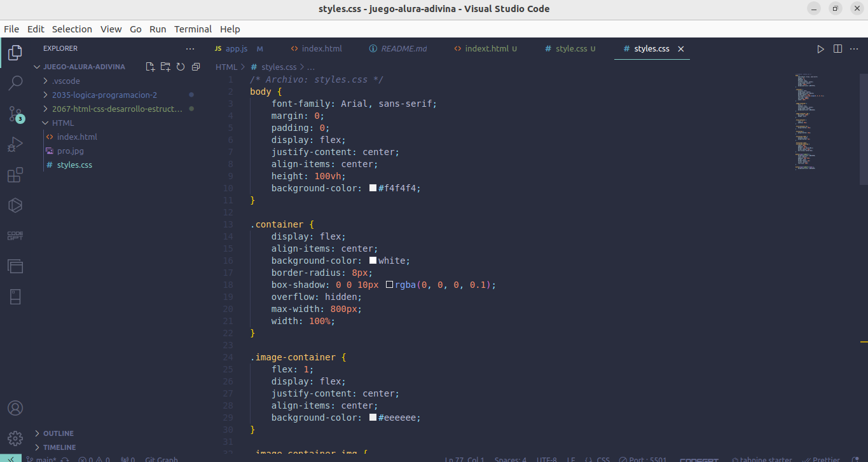Close the styles.css tab
This screenshot has height=462, width=868.
(x=680, y=49)
